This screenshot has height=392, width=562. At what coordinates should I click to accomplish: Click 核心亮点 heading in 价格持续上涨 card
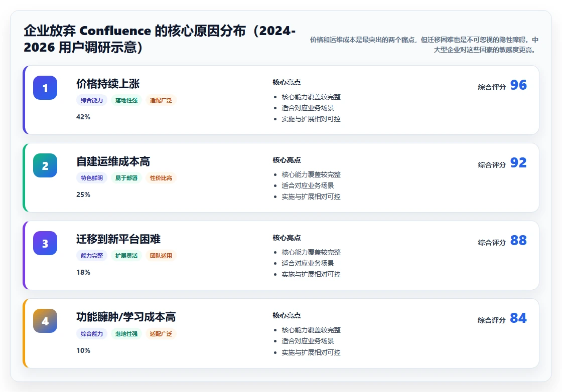point(287,82)
